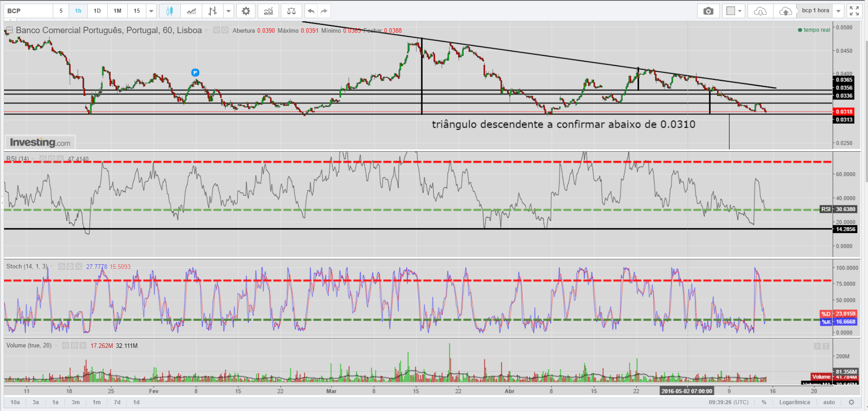Viewport: 868px width, 411px height.
Task: Open the time interval dropdown after 15
Action: pyautogui.click(x=151, y=11)
